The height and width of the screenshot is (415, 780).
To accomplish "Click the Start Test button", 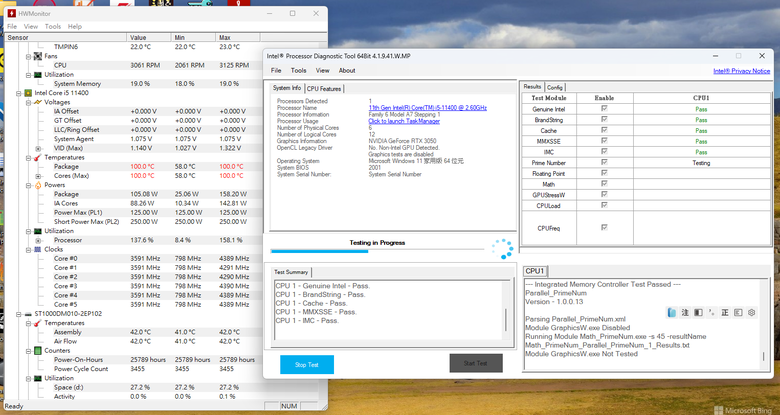I will 476,363.
